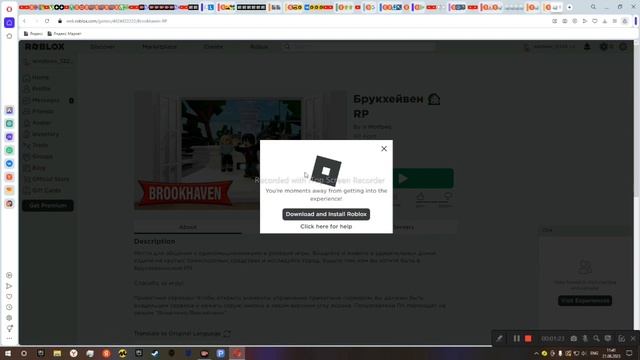640x360 pixels.
Task: Open Create in the Roblox top nav
Action: pos(213,47)
